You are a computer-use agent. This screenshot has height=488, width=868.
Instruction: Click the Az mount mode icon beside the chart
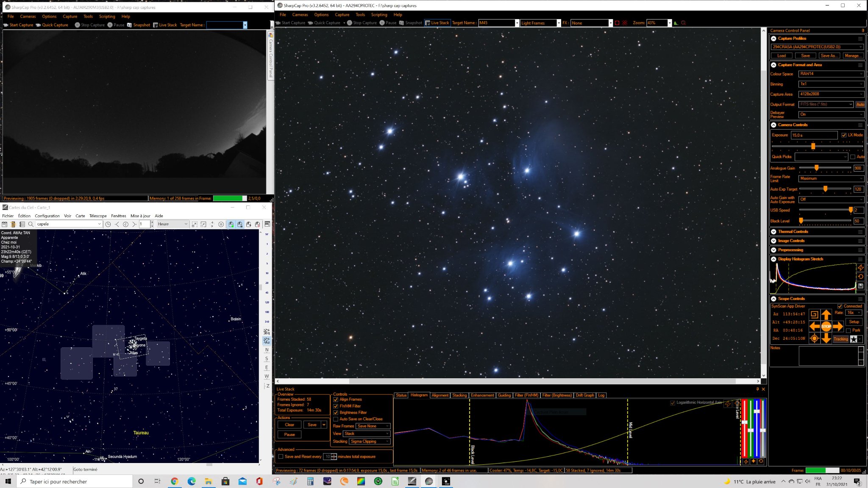pyautogui.click(x=267, y=341)
